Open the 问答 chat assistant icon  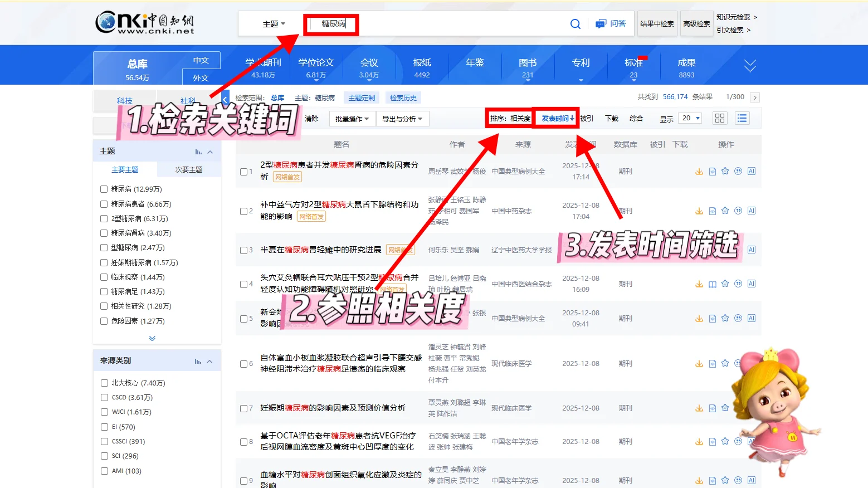pyautogui.click(x=601, y=24)
